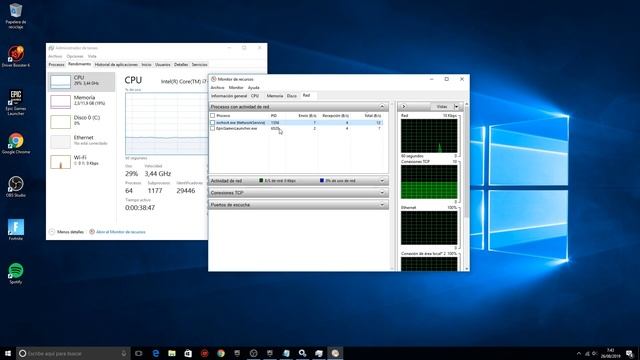This screenshot has height=360, width=640.
Task: Open the Papelera de reciclaje desktop icon
Action: 16,16
